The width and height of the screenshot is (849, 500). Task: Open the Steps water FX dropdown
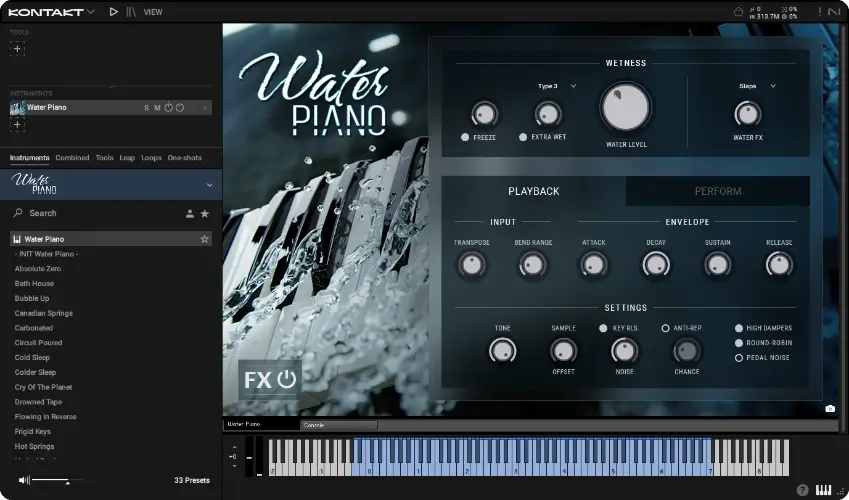pos(757,86)
